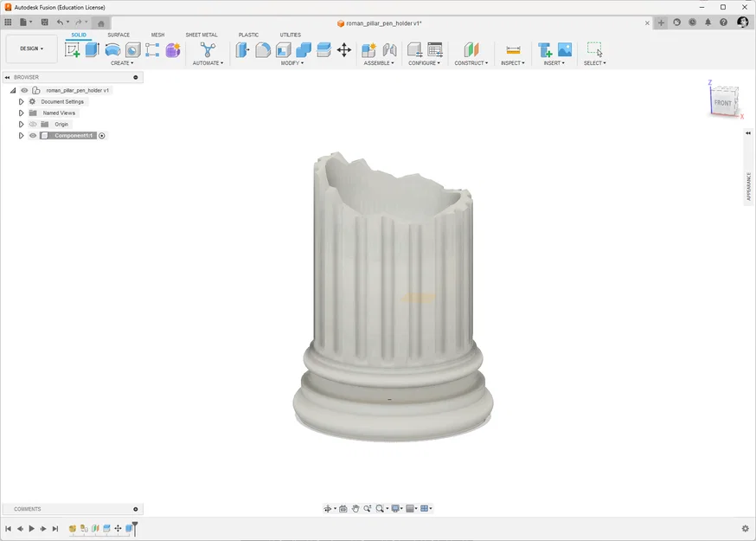Screen dimensions: 756x541
Task: Select the Create Form tool
Action: [x=173, y=49]
